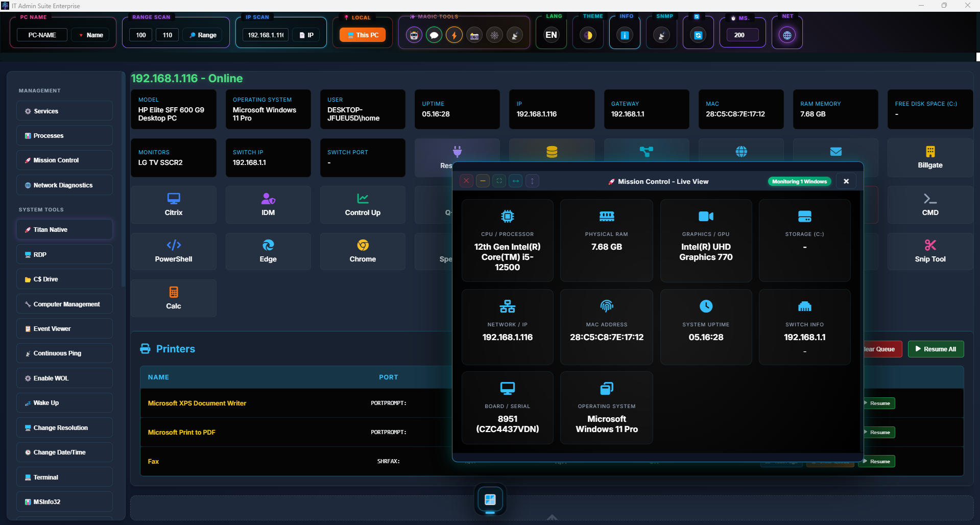The height and width of the screenshot is (525, 980).
Task: Open C$ Drive from the sidebar
Action: [x=64, y=279]
